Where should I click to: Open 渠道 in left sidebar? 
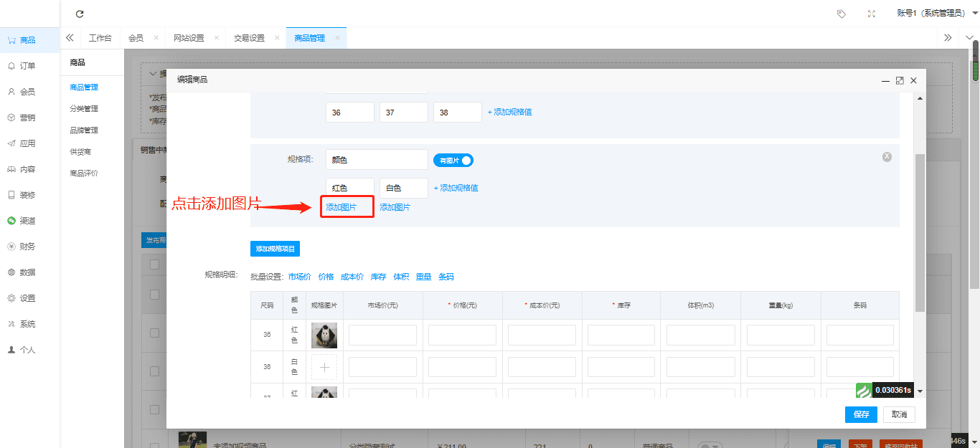tap(28, 221)
